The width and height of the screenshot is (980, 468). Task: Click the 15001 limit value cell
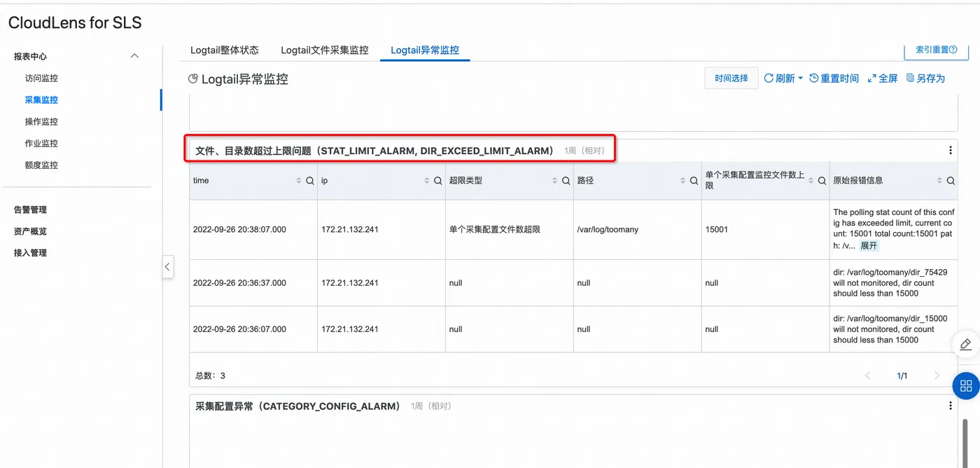[x=717, y=229]
